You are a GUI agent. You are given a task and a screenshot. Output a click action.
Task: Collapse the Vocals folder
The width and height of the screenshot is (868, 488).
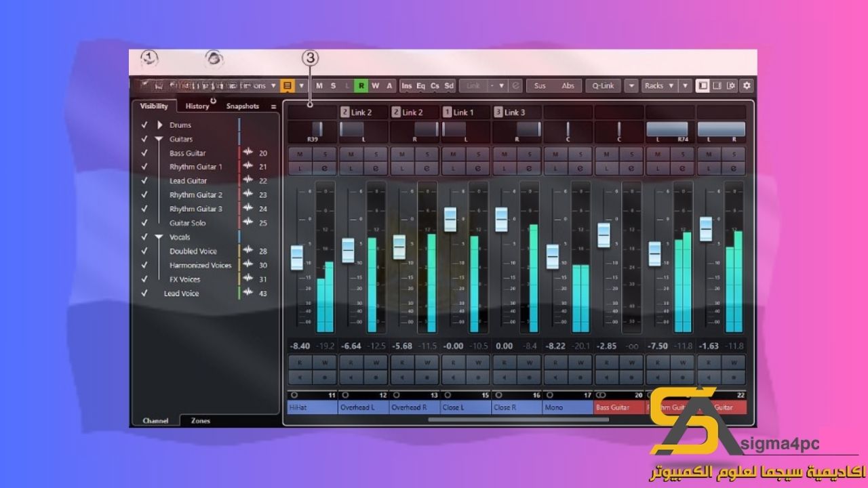point(159,237)
